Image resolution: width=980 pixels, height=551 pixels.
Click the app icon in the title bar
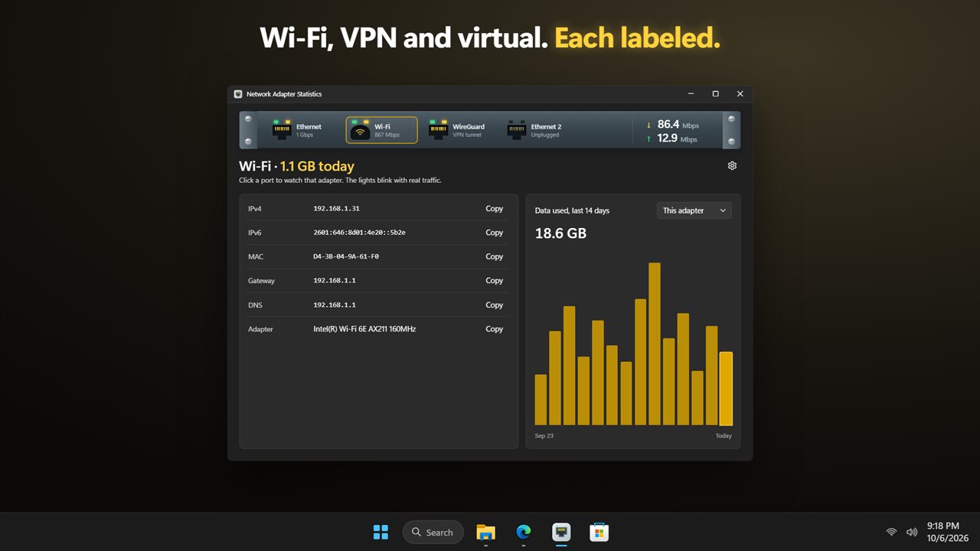point(238,94)
